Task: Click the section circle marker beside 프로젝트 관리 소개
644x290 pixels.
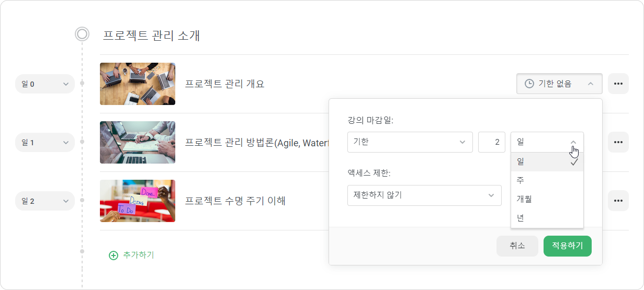Action: point(82,34)
